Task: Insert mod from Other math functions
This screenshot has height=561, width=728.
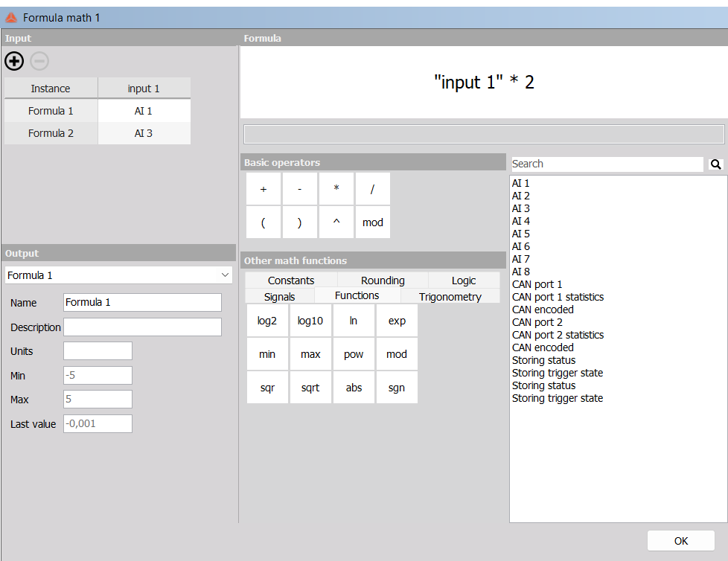Action: point(397,354)
